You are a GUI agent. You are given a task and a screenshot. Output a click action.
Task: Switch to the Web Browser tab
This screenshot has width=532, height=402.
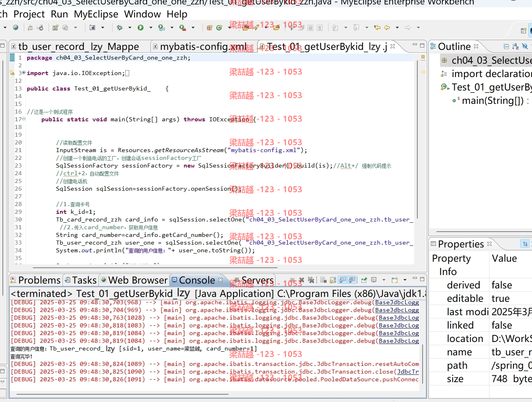click(x=134, y=280)
